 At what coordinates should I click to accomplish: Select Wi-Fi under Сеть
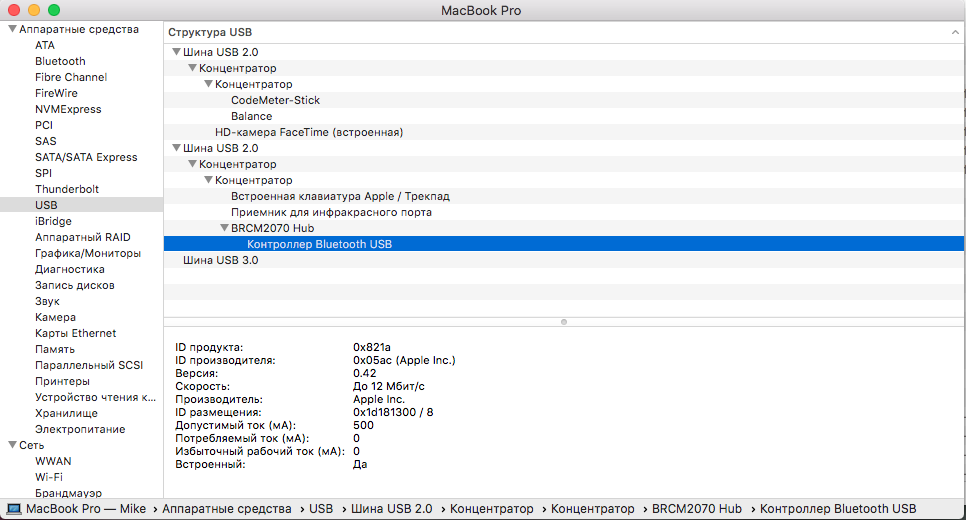(x=49, y=477)
